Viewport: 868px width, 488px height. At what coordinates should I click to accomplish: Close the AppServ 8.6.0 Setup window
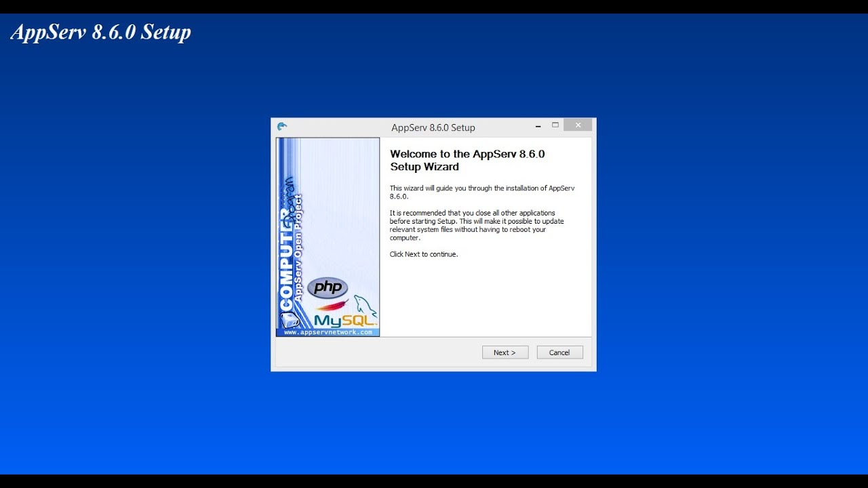click(578, 125)
